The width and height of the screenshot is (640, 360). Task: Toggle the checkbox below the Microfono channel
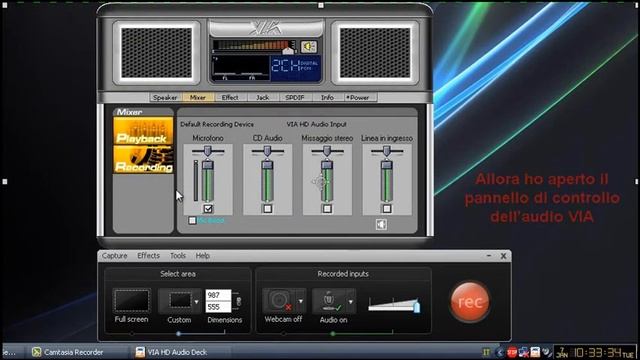192,220
